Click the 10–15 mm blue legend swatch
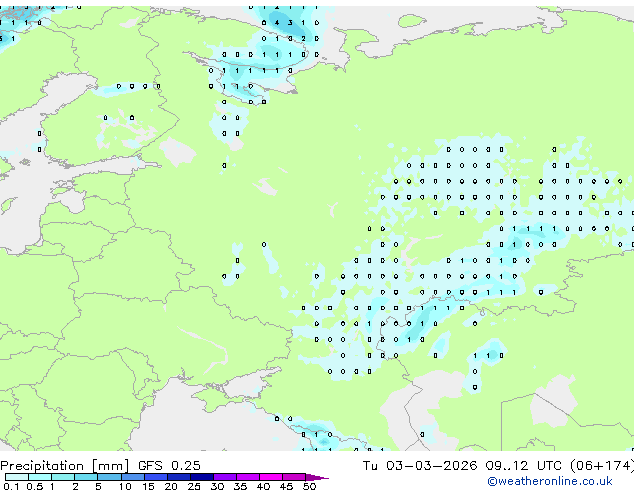The height and width of the screenshot is (490, 634). pos(132,477)
